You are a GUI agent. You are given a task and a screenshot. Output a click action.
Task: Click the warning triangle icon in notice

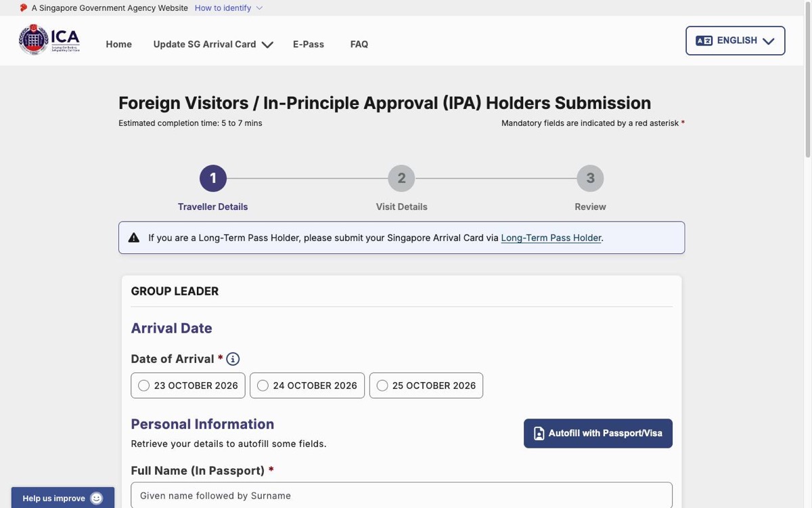134,238
